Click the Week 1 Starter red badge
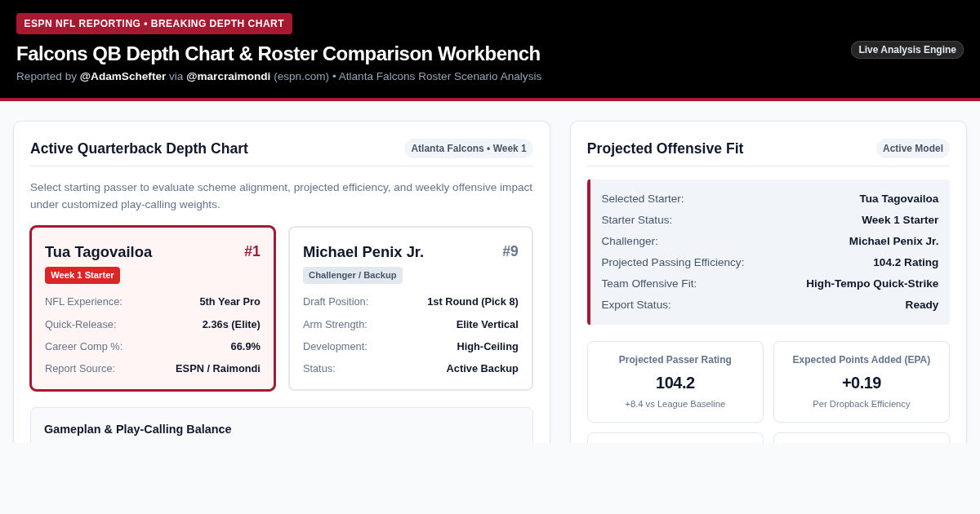This screenshot has width=980, height=514. tap(82, 275)
